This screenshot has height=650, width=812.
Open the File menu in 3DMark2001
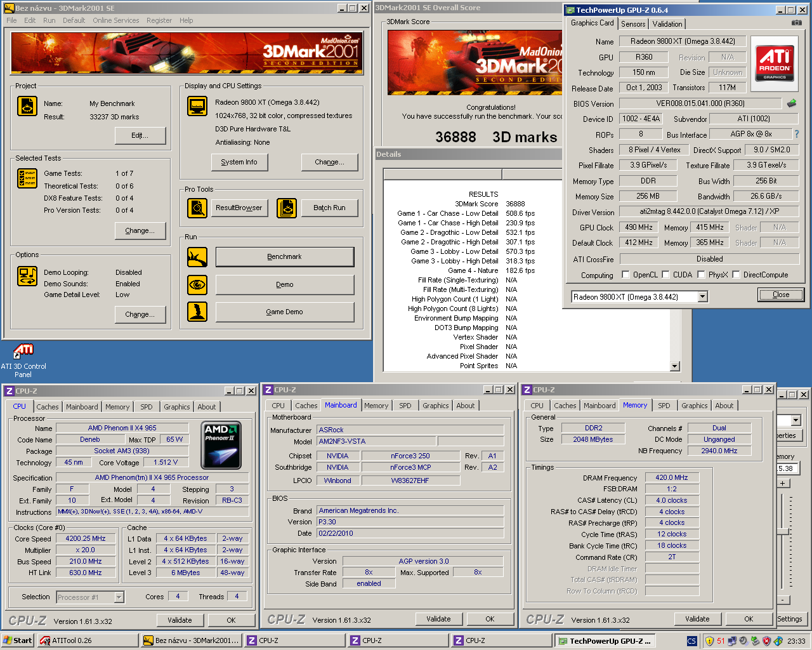[11, 20]
